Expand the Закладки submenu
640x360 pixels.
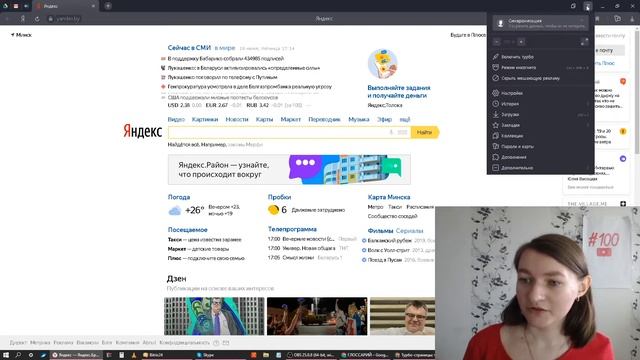pyautogui.click(x=540, y=125)
